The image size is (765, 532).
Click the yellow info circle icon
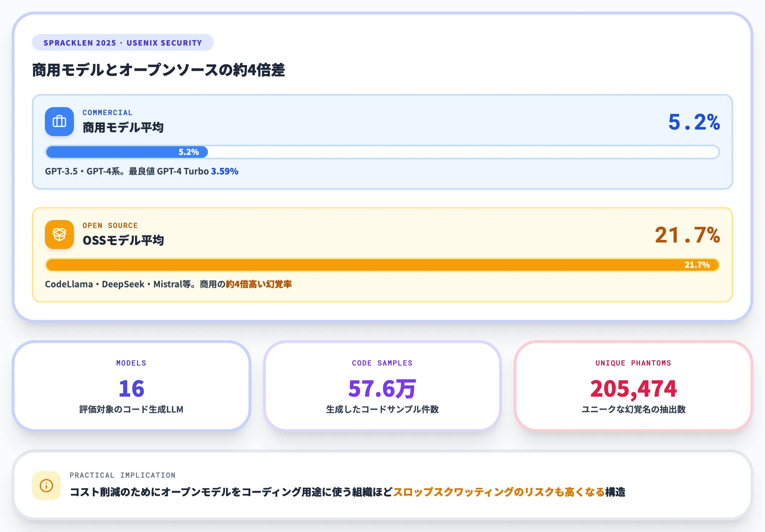[x=46, y=486]
